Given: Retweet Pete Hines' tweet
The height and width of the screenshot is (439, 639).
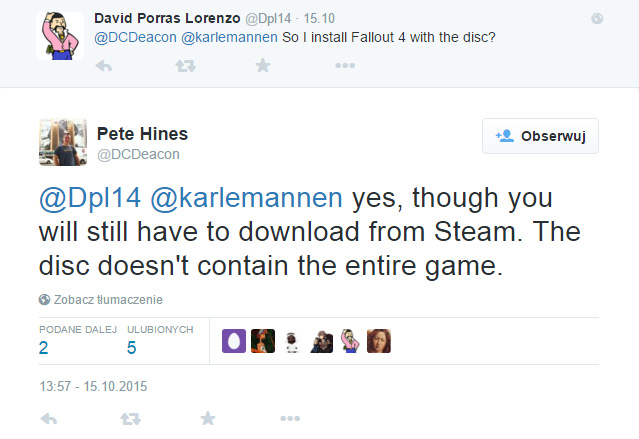Looking at the screenshot, I should coord(130,418).
